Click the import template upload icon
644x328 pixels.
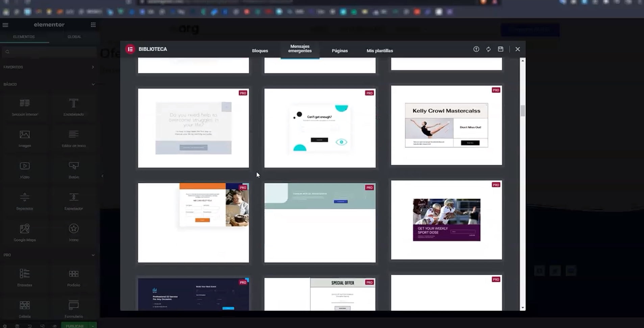(476, 49)
